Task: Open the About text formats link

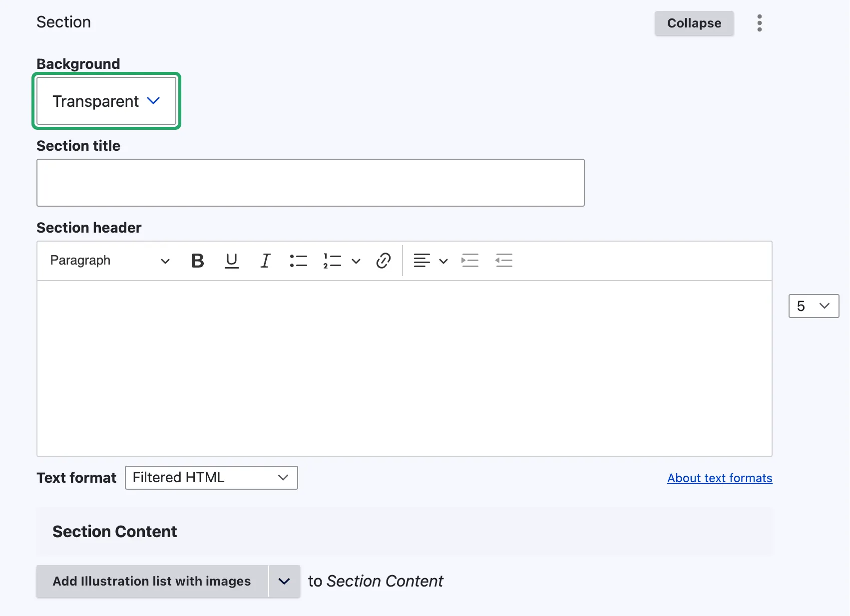Action: (720, 478)
